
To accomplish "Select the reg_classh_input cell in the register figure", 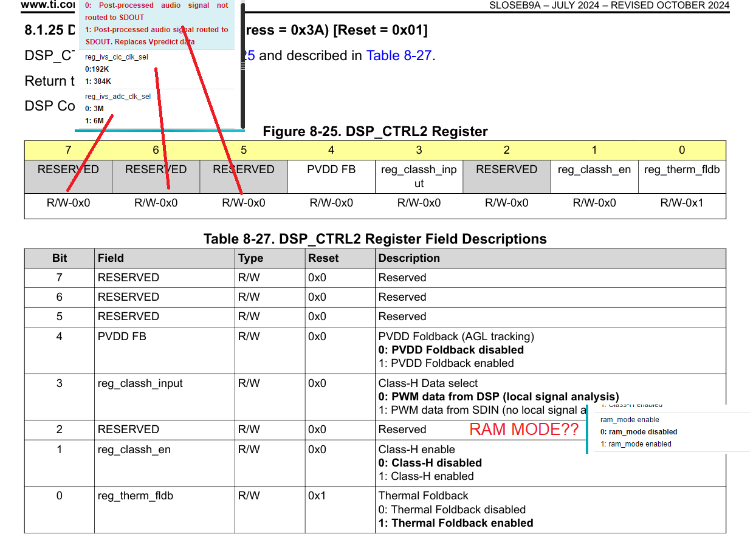I will pyautogui.click(x=419, y=176).
